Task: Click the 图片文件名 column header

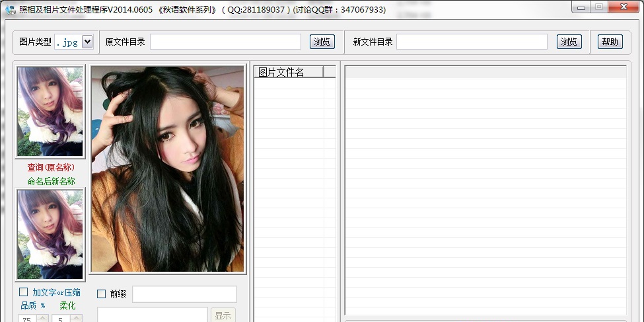Action: pyautogui.click(x=289, y=72)
